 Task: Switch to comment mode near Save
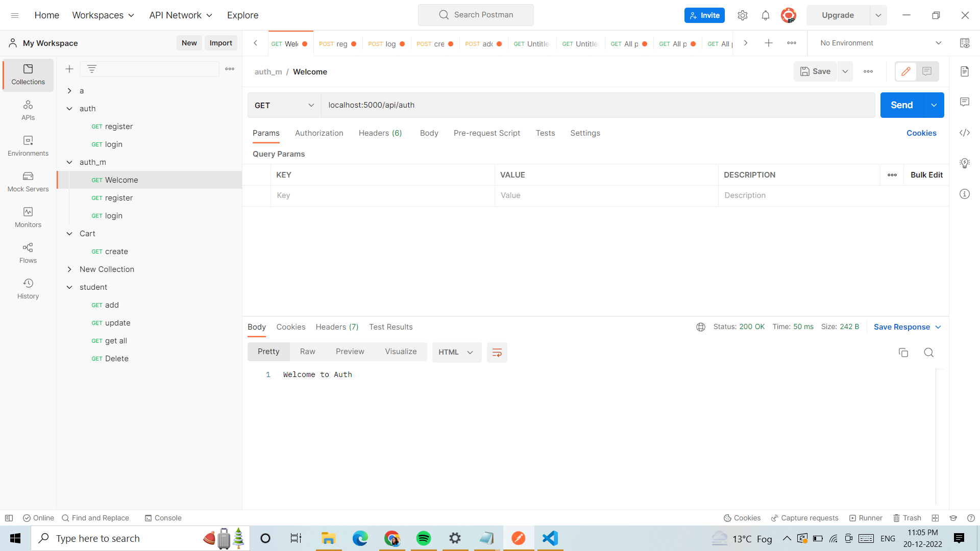tap(927, 71)
